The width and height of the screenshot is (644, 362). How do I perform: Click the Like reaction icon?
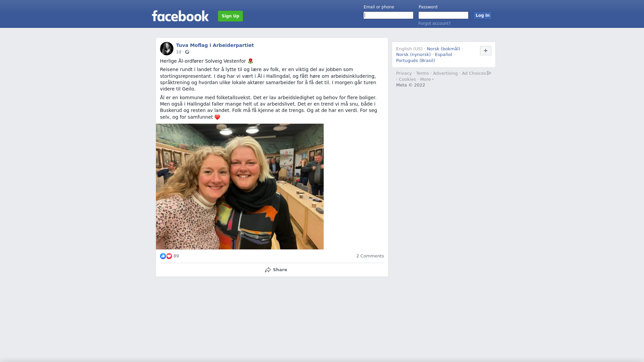point(163,256)
